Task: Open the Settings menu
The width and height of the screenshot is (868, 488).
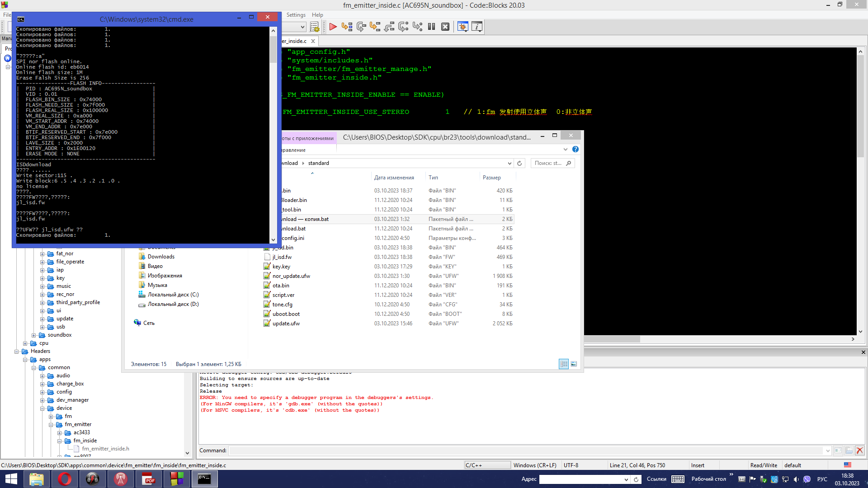Action: pyautogui.click(x=296, y=15)
